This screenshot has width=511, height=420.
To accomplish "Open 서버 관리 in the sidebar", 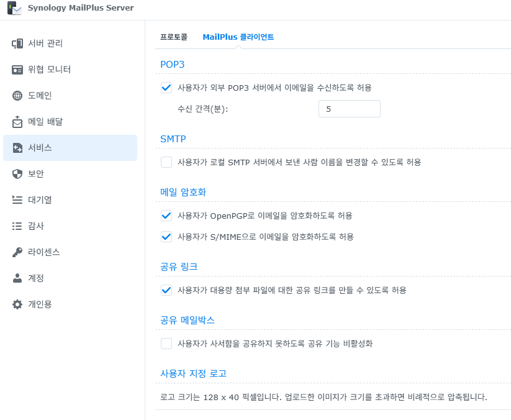I will (70, 43).
